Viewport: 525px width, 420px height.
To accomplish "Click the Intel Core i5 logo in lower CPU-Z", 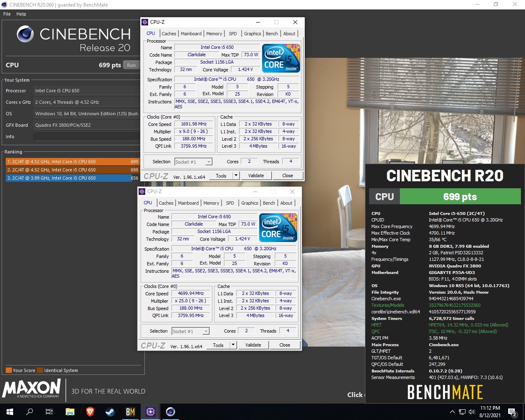I will [278, 228].
